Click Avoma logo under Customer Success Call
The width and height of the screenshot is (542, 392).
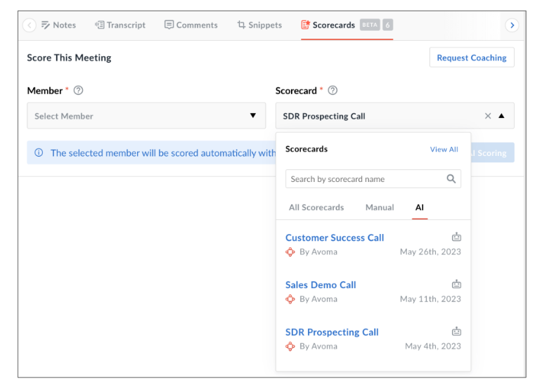(x=290, y=252)
